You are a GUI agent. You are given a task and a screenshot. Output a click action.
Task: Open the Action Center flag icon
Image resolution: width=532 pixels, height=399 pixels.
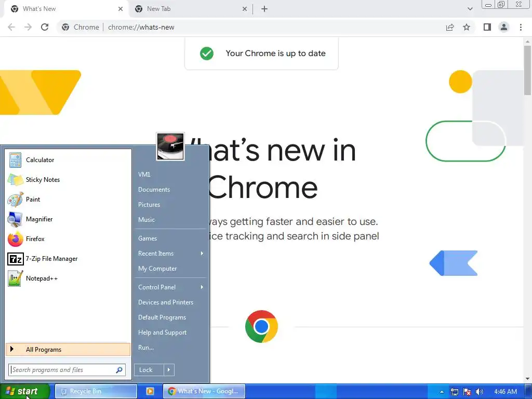[x=467, y=392]
